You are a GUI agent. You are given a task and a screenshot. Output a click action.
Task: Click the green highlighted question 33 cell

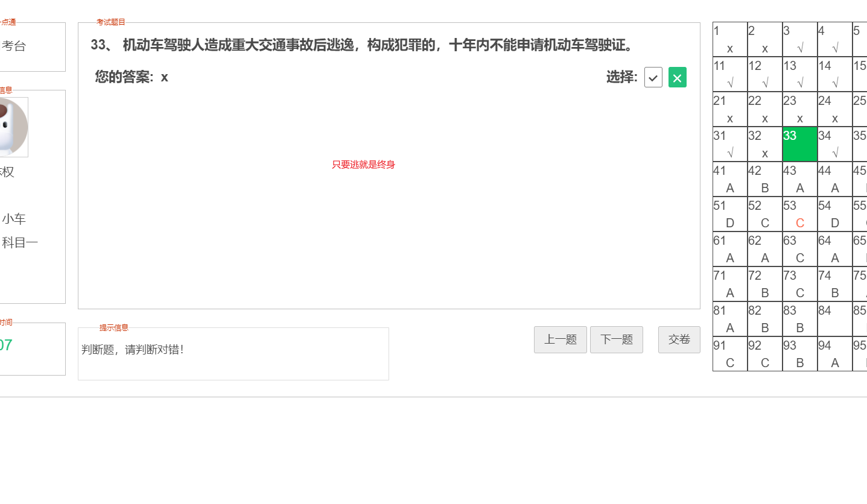pyautogui.click(x=799, y=144)
